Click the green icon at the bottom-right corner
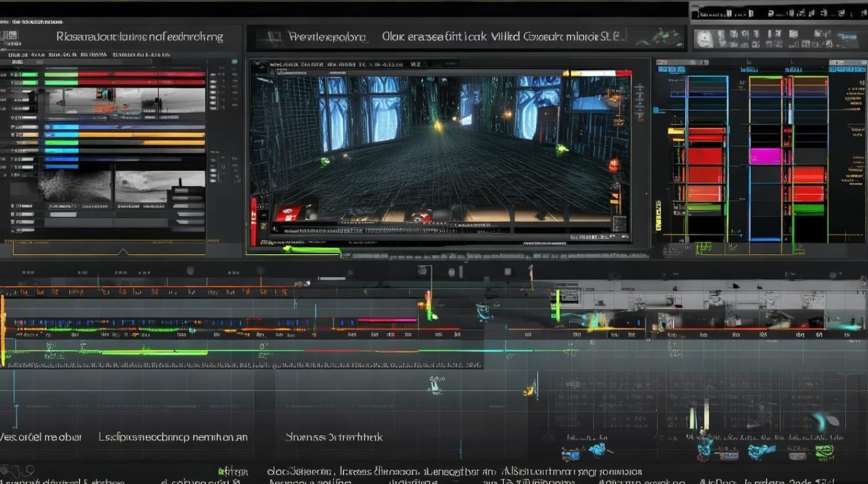 [823, 452]
